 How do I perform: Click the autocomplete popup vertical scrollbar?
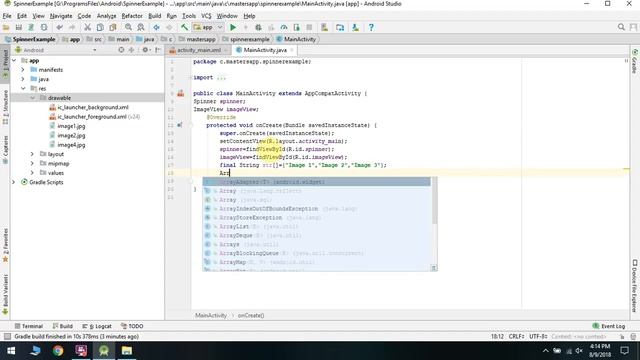[x=434, y=202]
